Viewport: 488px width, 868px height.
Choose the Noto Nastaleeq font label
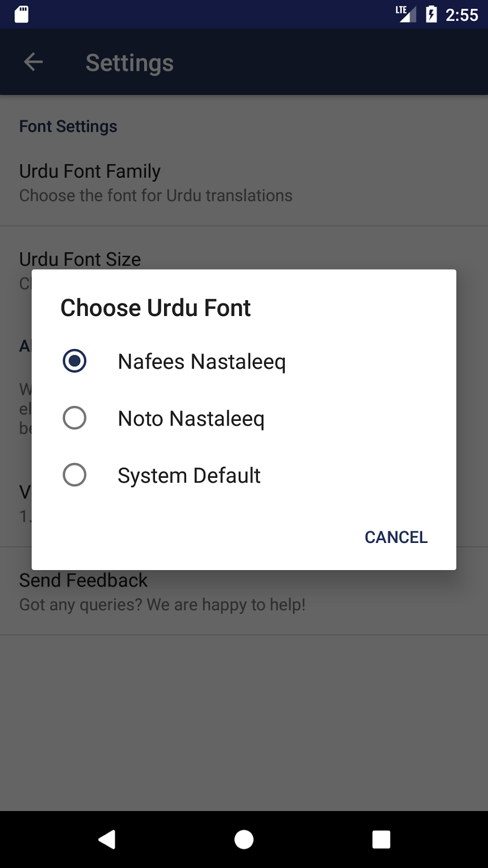pyautogui.click(x=191, y=419)
